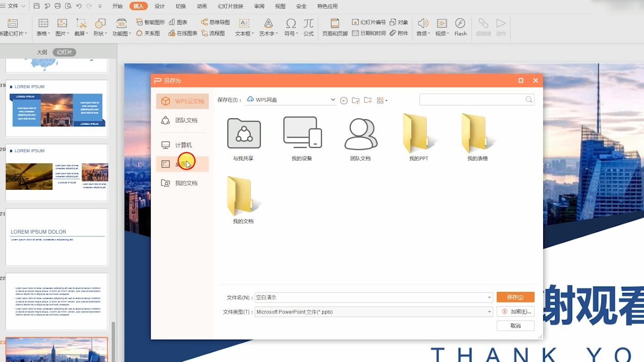The width and height of the screenshot is (644, 362).
Task: Click the 加密 (Encrypt) button
Action: [x=515, y=311]
